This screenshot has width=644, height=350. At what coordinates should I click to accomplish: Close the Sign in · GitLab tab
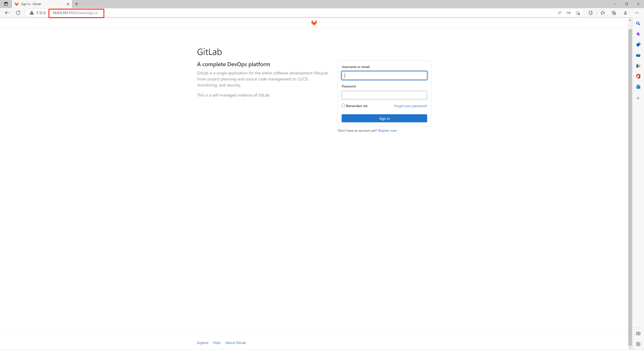tap(68, 4)
